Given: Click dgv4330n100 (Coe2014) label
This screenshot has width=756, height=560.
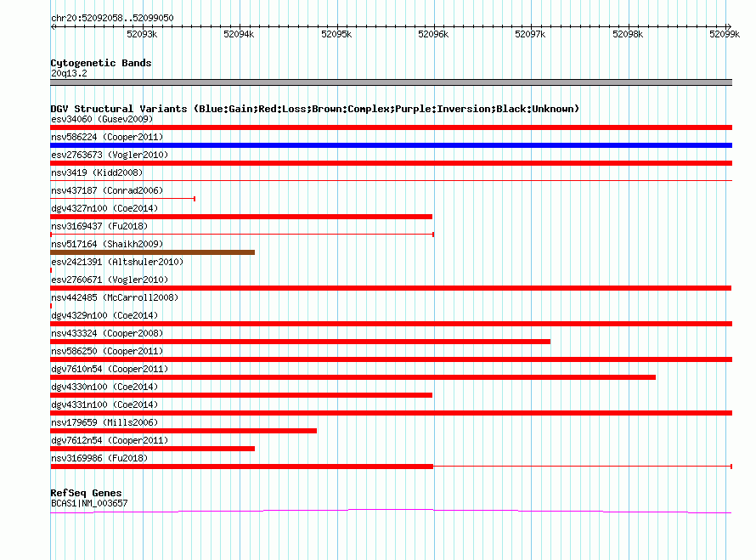Looking at the screenshot, I should [x=104, y=387].
